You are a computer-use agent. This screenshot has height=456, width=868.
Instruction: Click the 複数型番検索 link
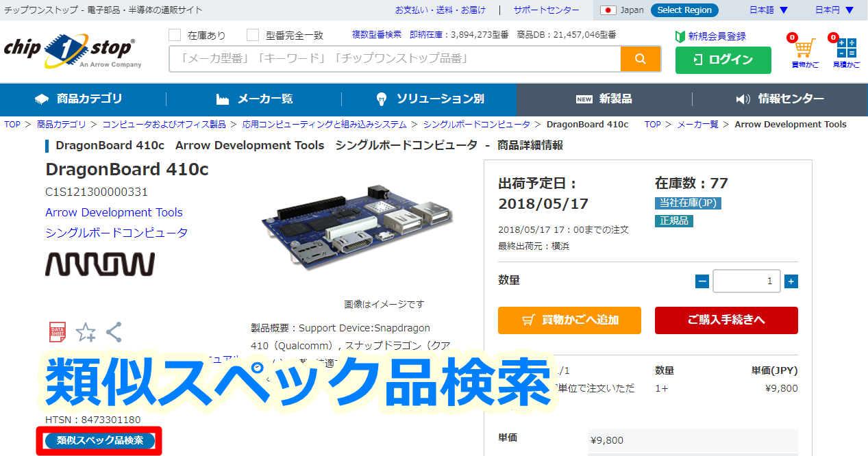point(377,34)
